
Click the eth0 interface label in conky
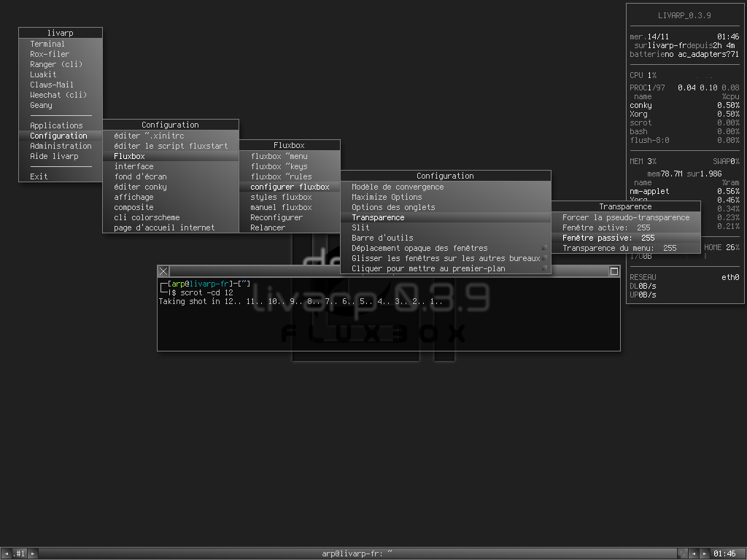click(x=730, y=277)
